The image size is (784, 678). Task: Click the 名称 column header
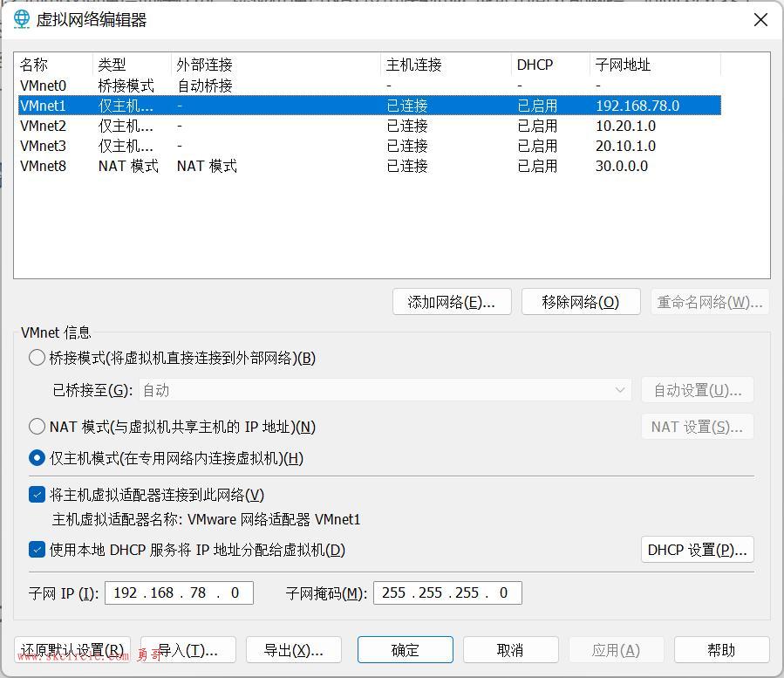click(x=54, y=65)
